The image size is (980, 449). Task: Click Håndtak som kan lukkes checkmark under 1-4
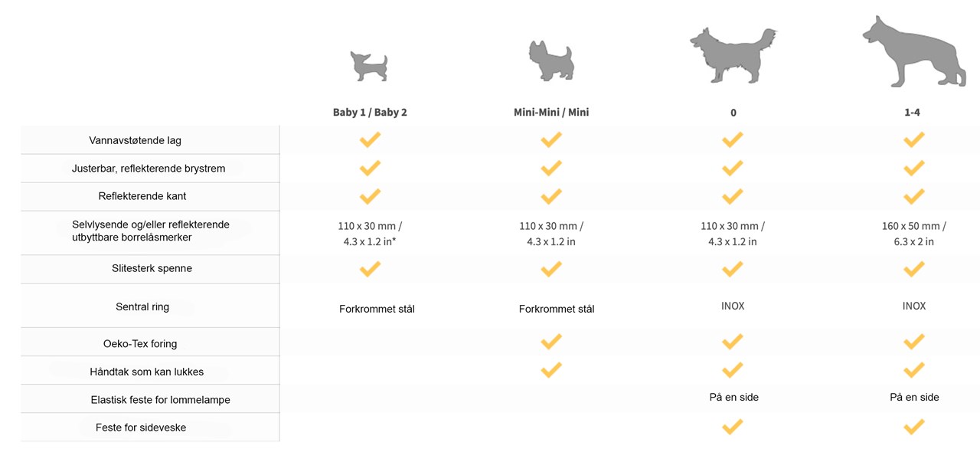914,370
